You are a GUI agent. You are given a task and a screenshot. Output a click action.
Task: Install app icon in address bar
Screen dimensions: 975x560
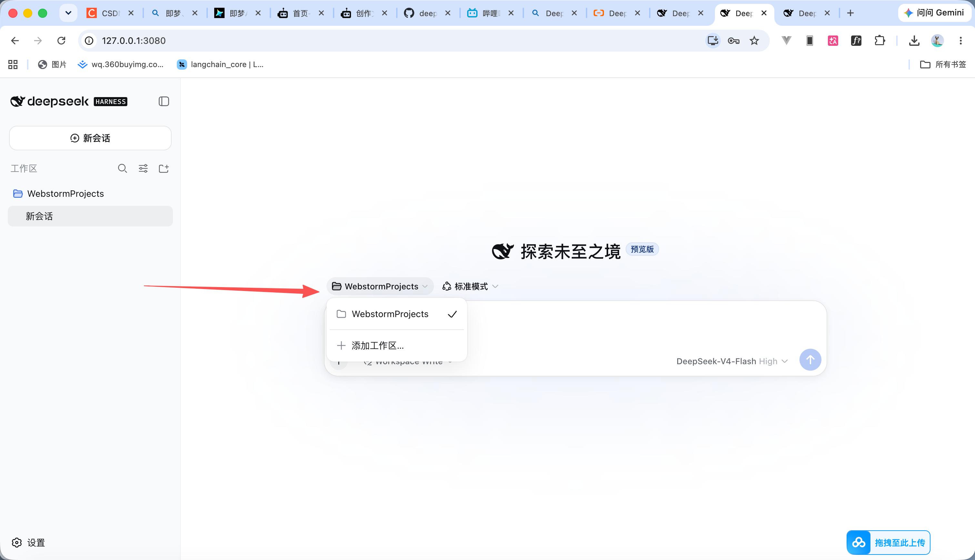tap(713, 41)
